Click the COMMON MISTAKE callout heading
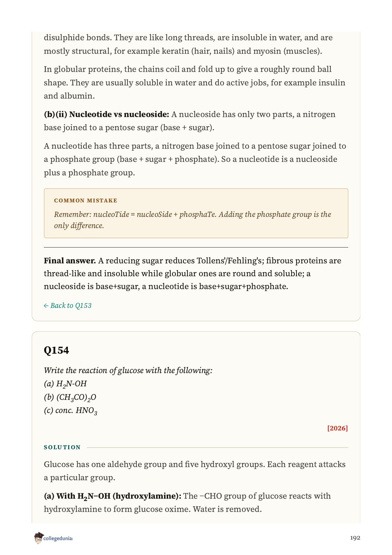Image resolution: width=392 pixels, height=555 pixels. tap(86, 200)
